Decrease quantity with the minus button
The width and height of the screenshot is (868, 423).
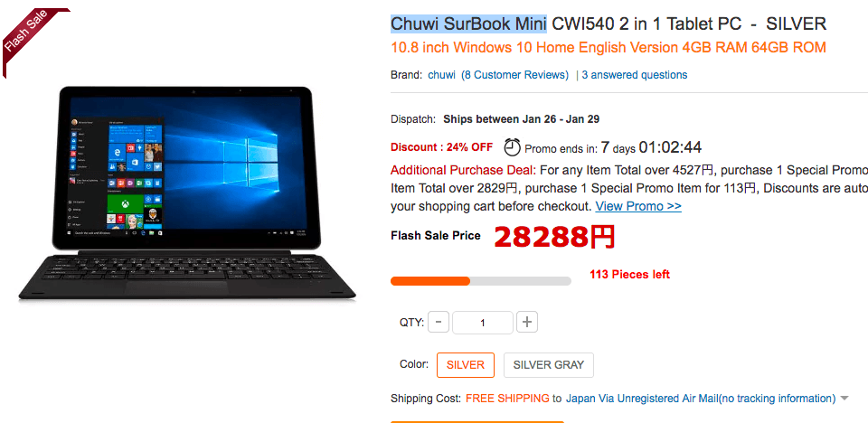pyautogui.click(x=439, y=323)
